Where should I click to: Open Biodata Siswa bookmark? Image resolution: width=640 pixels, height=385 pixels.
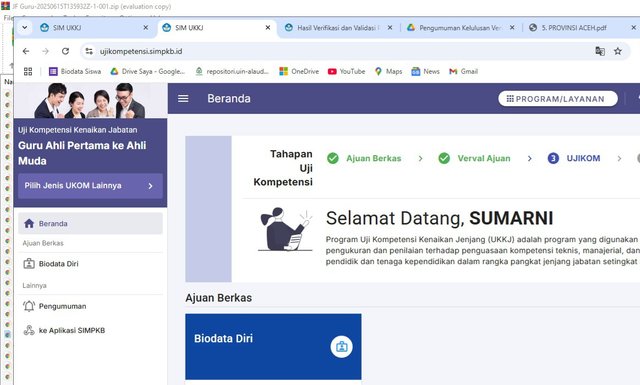75,71
